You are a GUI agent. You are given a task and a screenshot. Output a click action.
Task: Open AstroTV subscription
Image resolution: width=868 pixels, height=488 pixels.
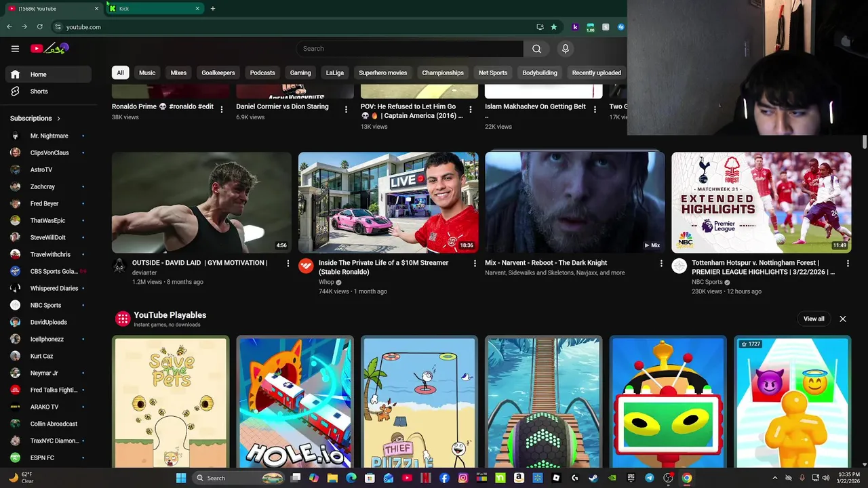[48, 169]
